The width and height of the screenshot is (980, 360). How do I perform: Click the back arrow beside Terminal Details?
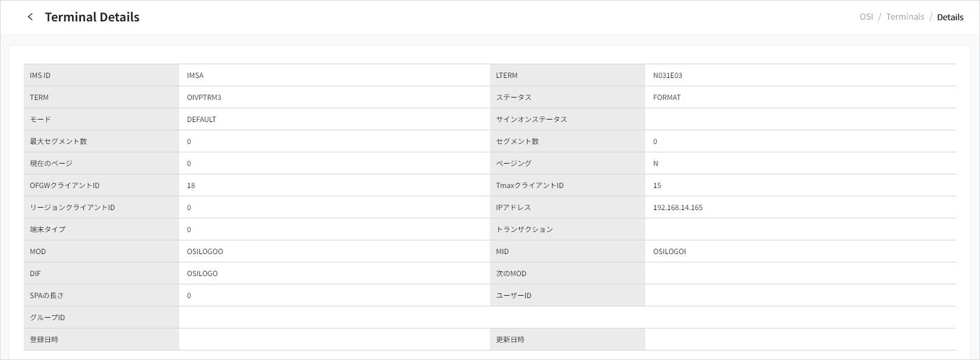(30, 17)
